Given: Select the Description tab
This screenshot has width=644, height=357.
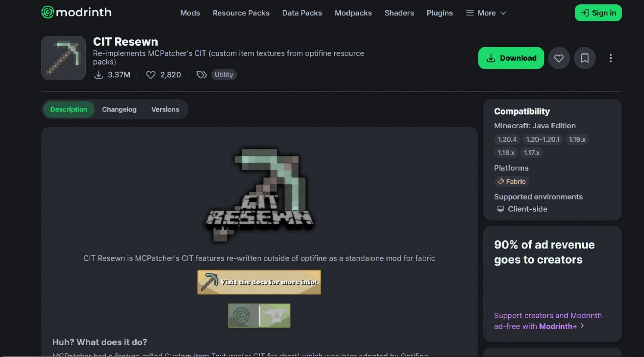Looking at the screenshot, I should (x=69, y=109).
